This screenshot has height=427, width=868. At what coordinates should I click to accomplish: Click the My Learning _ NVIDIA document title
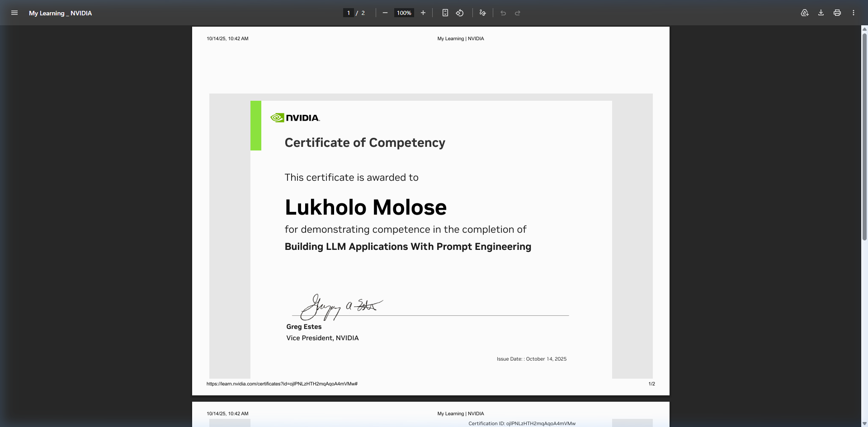click(61, 13)
